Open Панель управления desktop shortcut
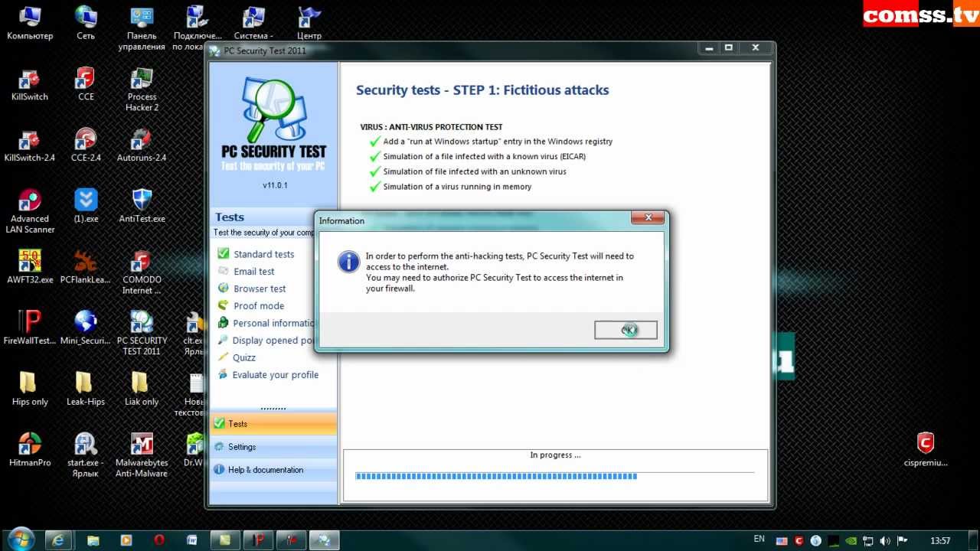The width and height of the screenshot is (980, 551). point(142,28)
